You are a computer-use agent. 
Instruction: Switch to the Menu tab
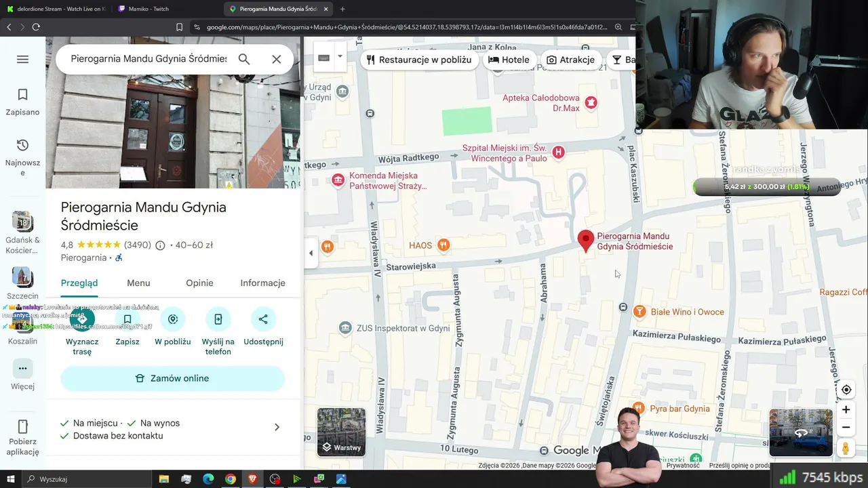pos(138,283)
